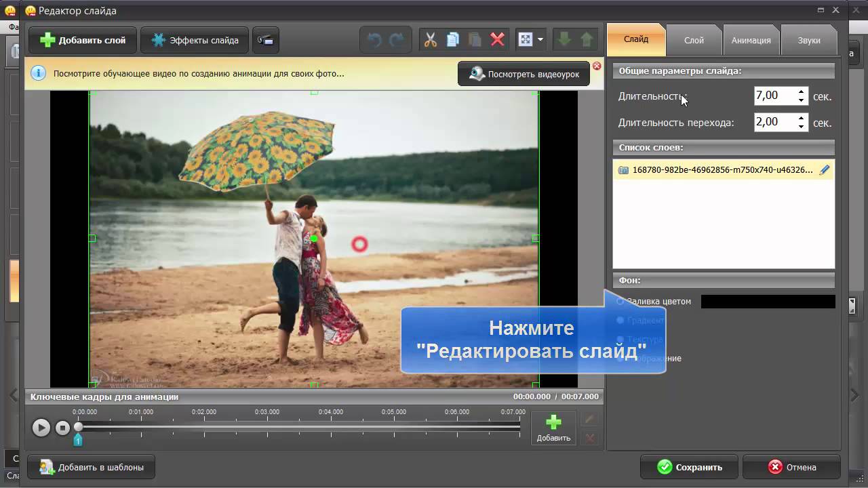Click the image icon of the layer row

pos(623,170)
